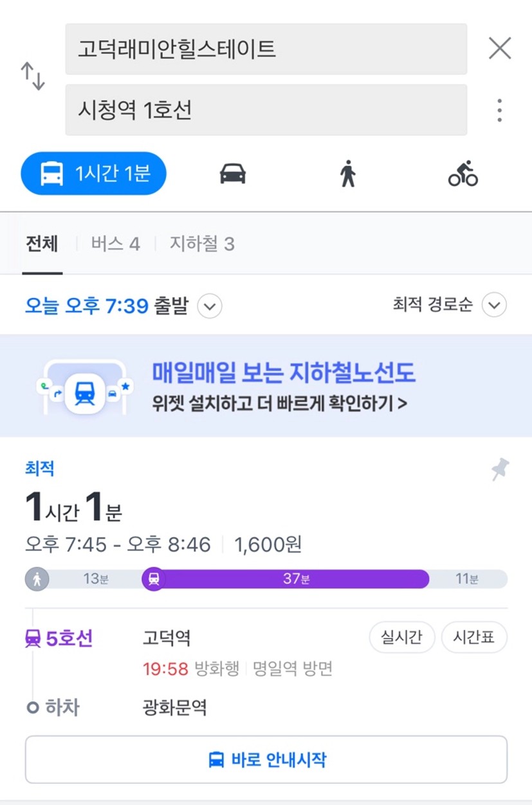Select the 전체 tab
Viewport: 532px width, 805px height.
[x=42, y=244]
